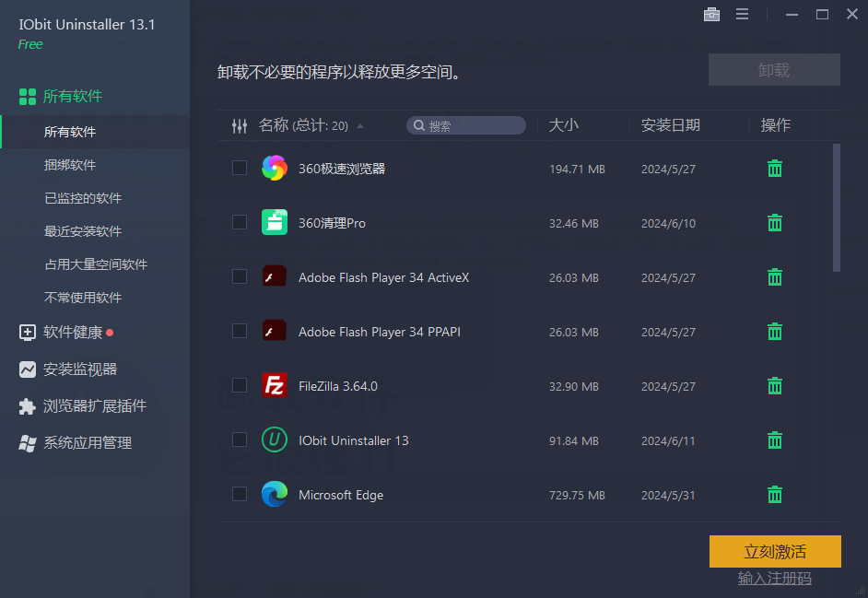Click the 360极速浏览器 app icon
This screenshot has width=868, height=598.
pos(274,168)
